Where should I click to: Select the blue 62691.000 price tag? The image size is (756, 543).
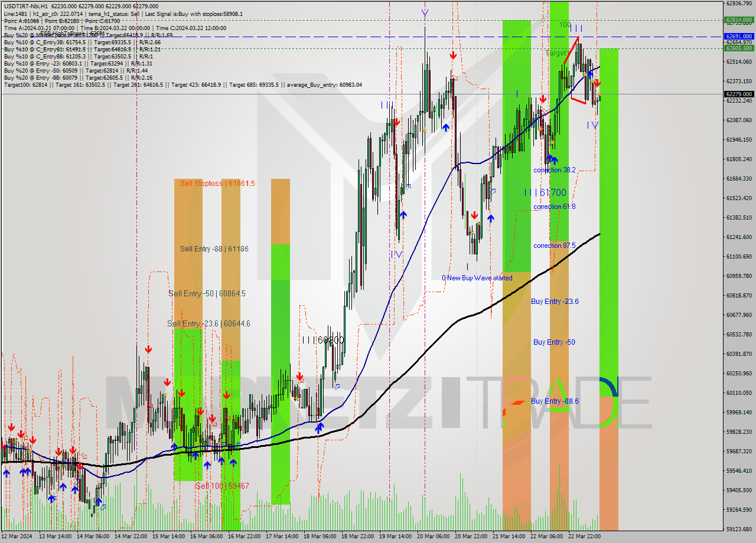pyautogui.click(x=739, y=37)
